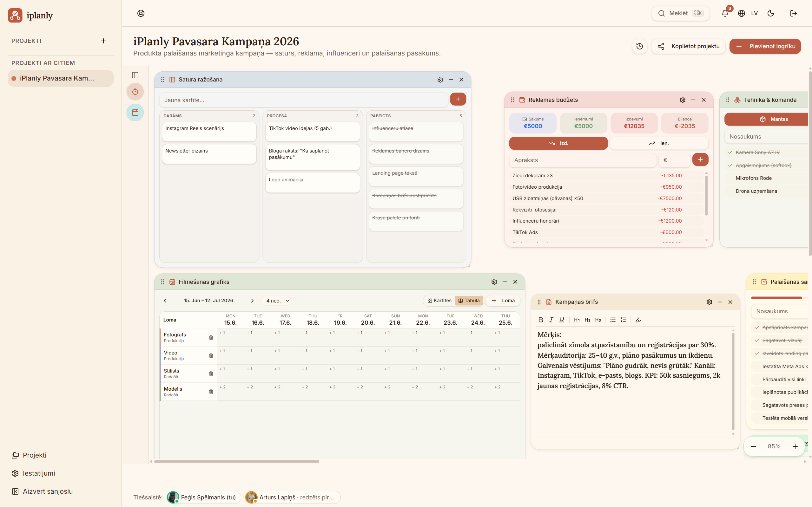This screenshot has height=507, width=812.
Task: Collapse Filmēšanas grafiks widget
Action: (505, 282)
